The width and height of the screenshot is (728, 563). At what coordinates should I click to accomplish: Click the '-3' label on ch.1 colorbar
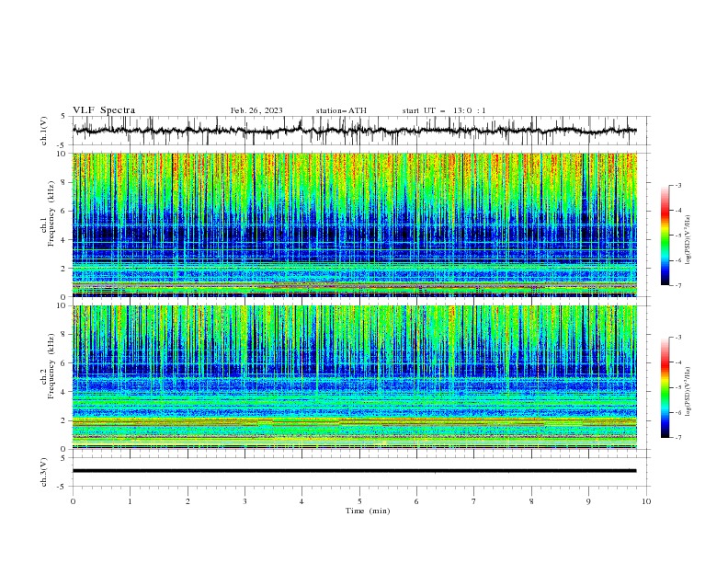[x=677, y=185]
